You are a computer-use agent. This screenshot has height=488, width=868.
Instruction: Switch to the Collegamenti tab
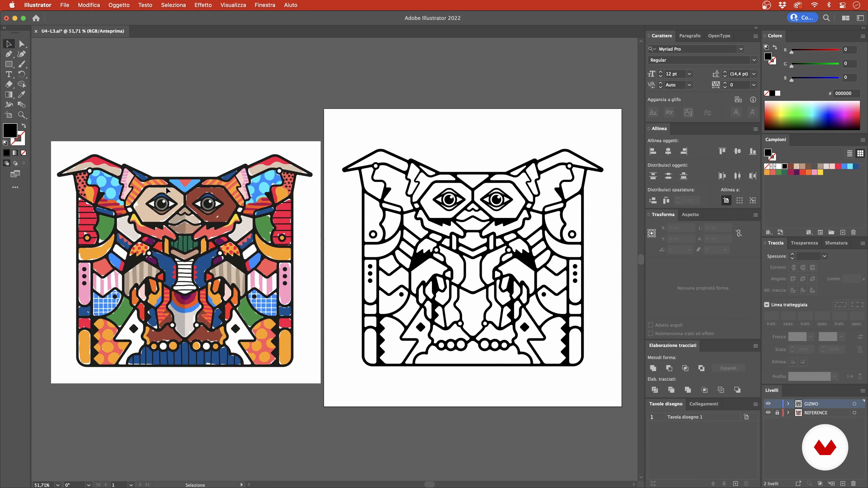[704, 404]
